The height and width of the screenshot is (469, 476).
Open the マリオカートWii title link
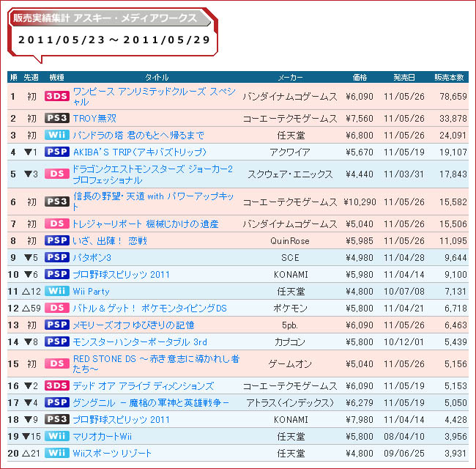point(103,437)
